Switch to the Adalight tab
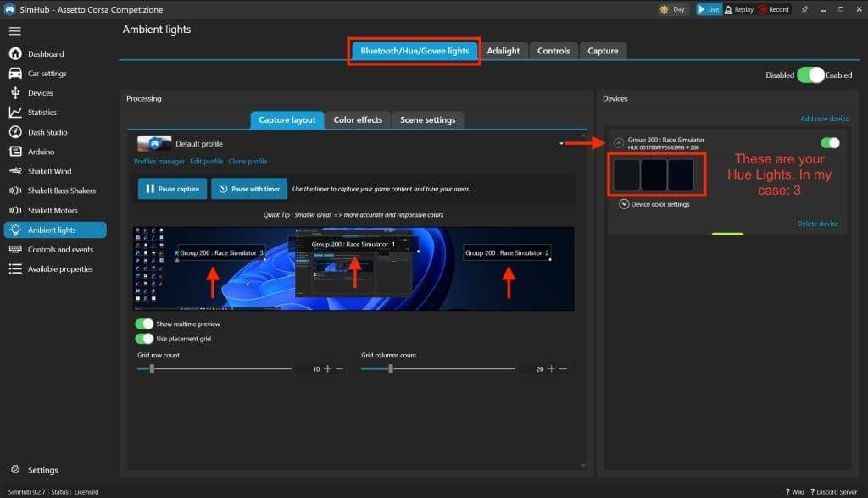868x498 pixels. (504, 51)
